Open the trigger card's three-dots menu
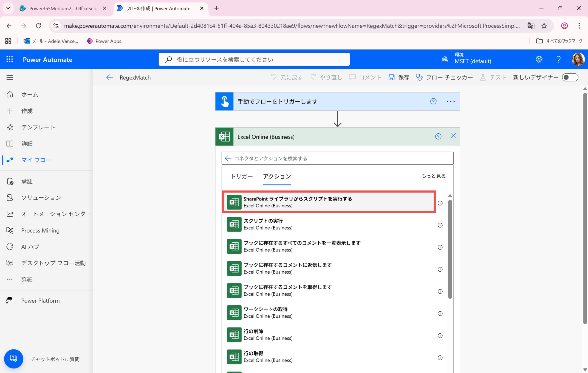Viewport: 588px width, 373px height. [450, 101]
